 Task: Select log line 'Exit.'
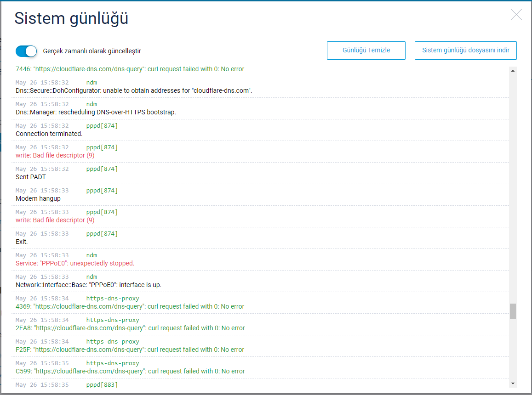[x=22, y=242]
